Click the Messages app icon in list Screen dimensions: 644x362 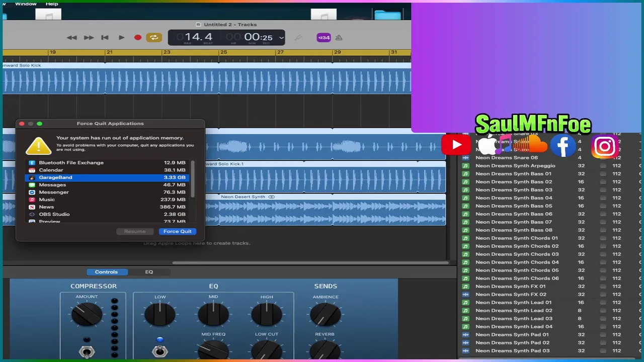click(32, 185)
